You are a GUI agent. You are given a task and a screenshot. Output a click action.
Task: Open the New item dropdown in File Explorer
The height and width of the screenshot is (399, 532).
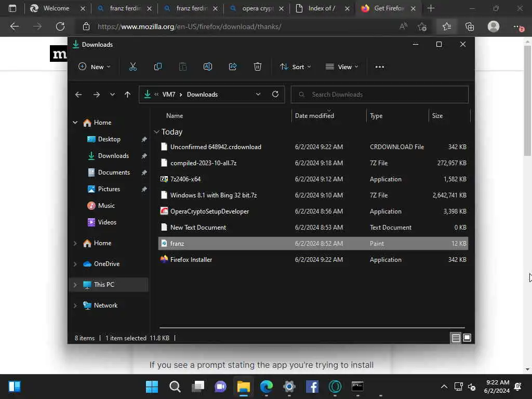click(x=95, y=67)
